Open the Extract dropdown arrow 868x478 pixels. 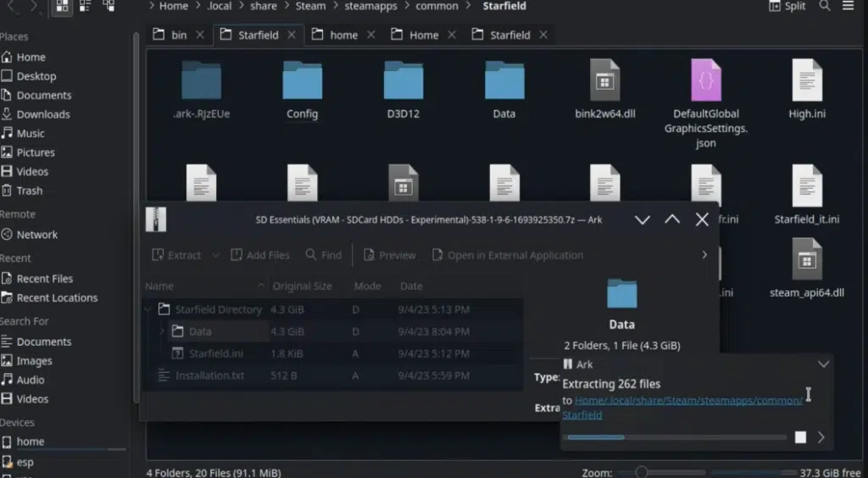215,255
